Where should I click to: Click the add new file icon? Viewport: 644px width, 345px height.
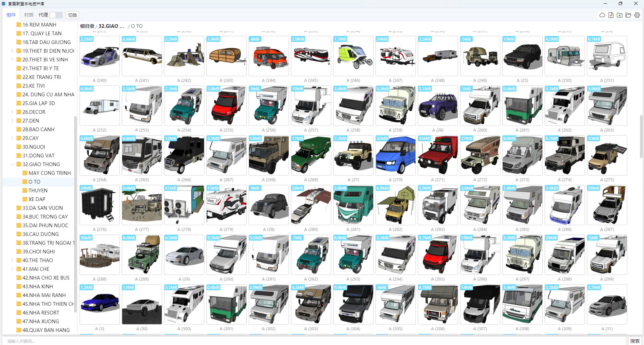pyautogui.click(x=611, y=15)
